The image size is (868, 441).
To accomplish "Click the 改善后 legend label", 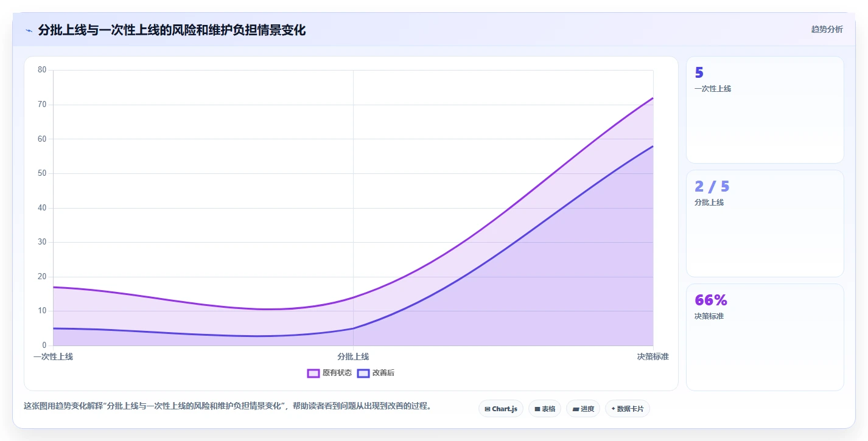I will pos(383,373).
